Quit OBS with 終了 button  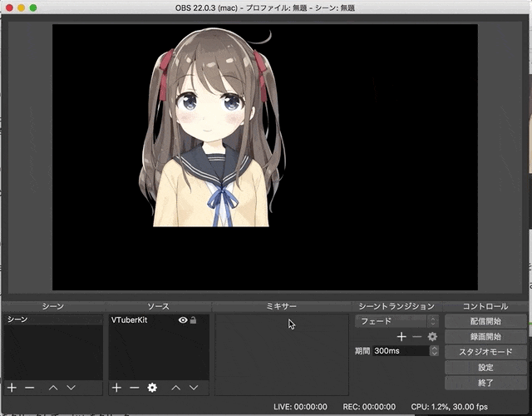(x=485, y=383)
